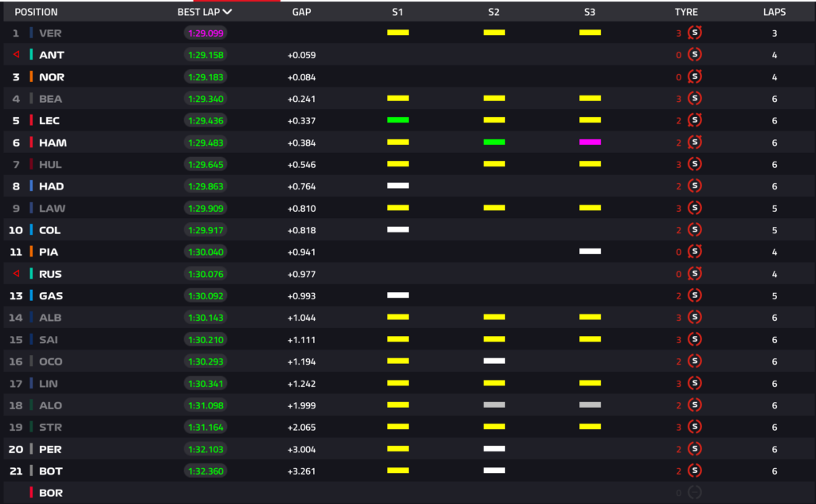Select the TYRE column header
816x504 pixels.
[686, 11]
